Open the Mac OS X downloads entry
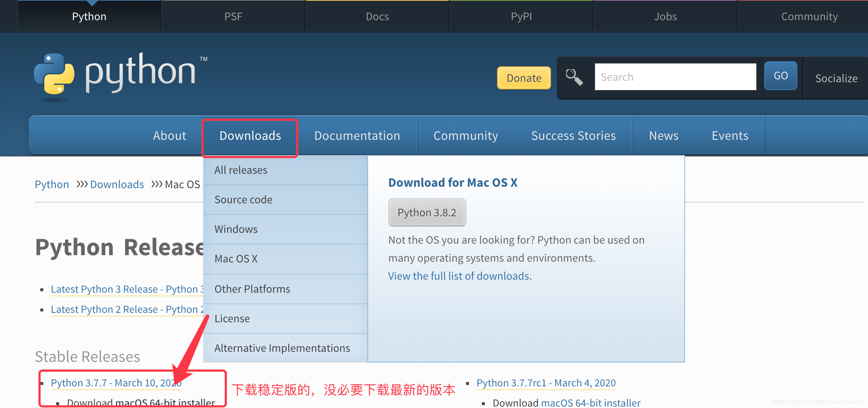 click(x=236, y=258)
